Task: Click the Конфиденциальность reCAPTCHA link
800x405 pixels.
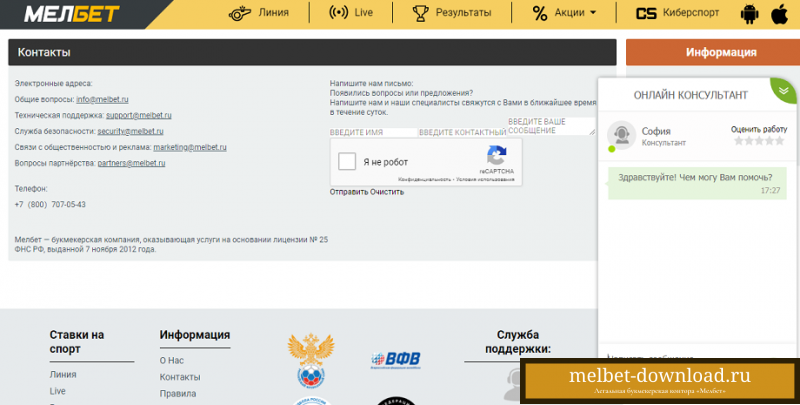Action: [424, 180]
